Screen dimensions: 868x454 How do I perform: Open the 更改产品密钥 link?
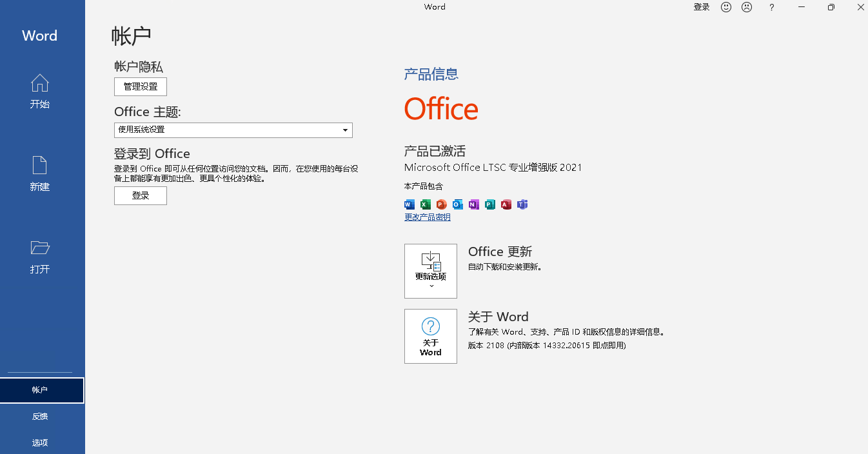(428, 217)
